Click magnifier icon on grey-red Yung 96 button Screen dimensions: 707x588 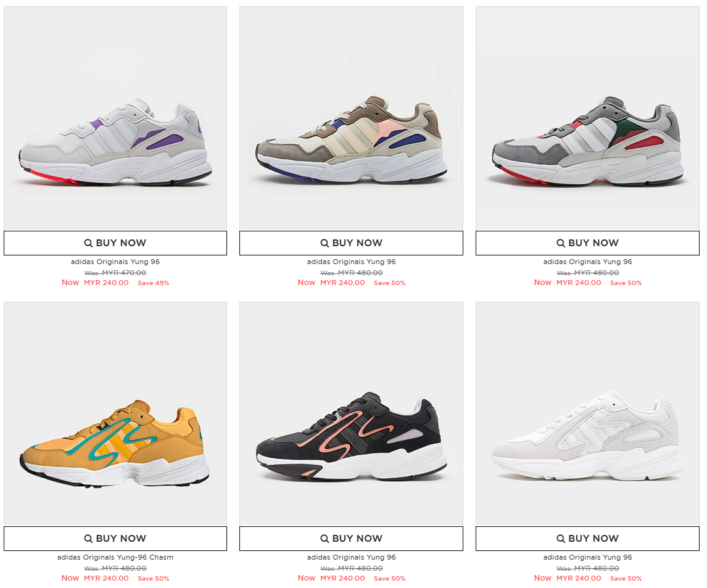click(x=561, y=243)
